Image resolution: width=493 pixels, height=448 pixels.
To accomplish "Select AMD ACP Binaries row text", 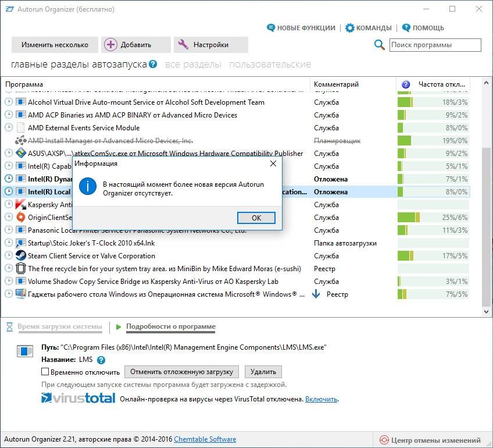I will pyautogui.click(x=133, y=115).
